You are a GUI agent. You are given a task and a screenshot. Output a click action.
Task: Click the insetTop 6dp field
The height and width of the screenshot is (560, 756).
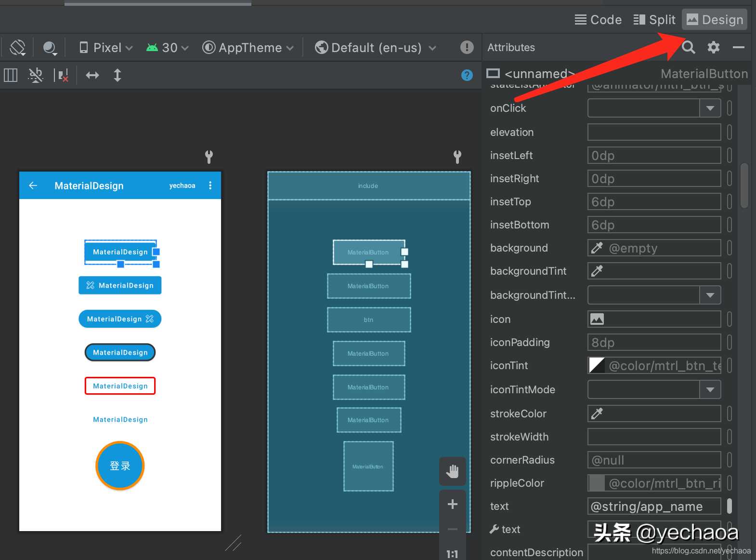click(654, 202)
